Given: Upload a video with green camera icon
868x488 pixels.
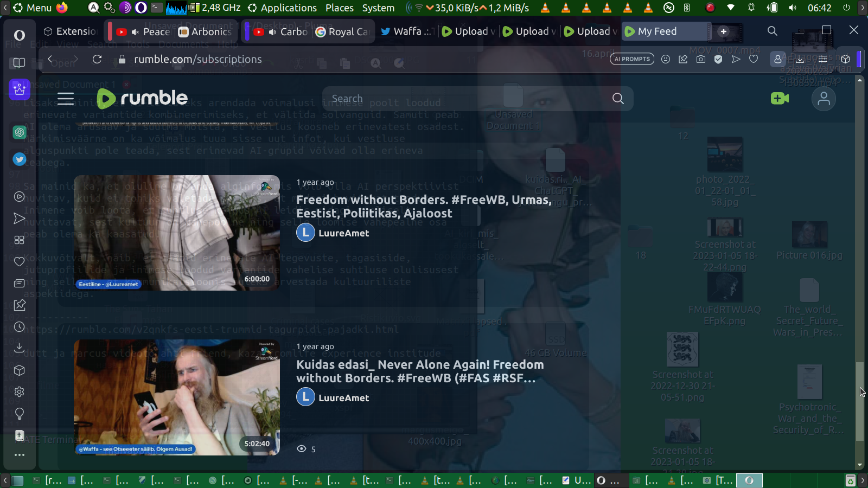Looking at the screenshot, I should pos(780,99).
